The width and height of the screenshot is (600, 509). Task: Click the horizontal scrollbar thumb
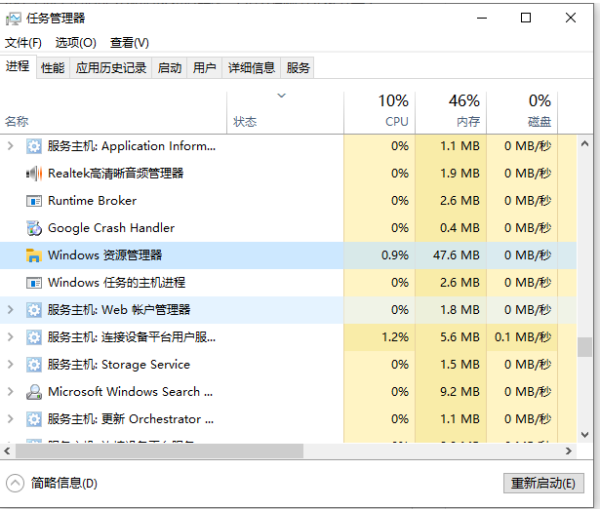coord(160,451)
